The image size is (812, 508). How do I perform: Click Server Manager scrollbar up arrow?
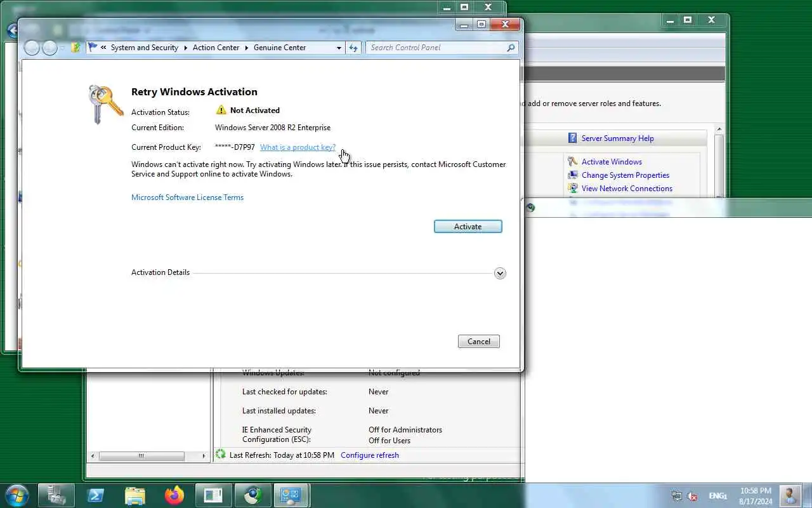pos(719,130)
